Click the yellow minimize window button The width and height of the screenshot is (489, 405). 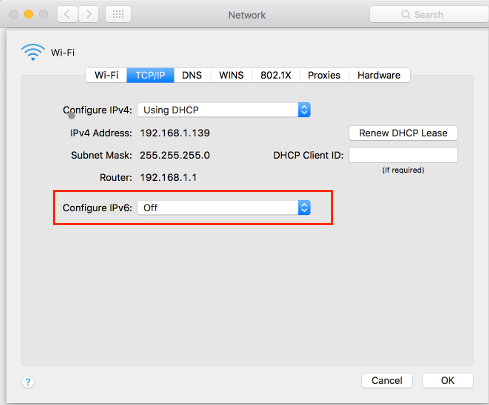tap(29, 14)
